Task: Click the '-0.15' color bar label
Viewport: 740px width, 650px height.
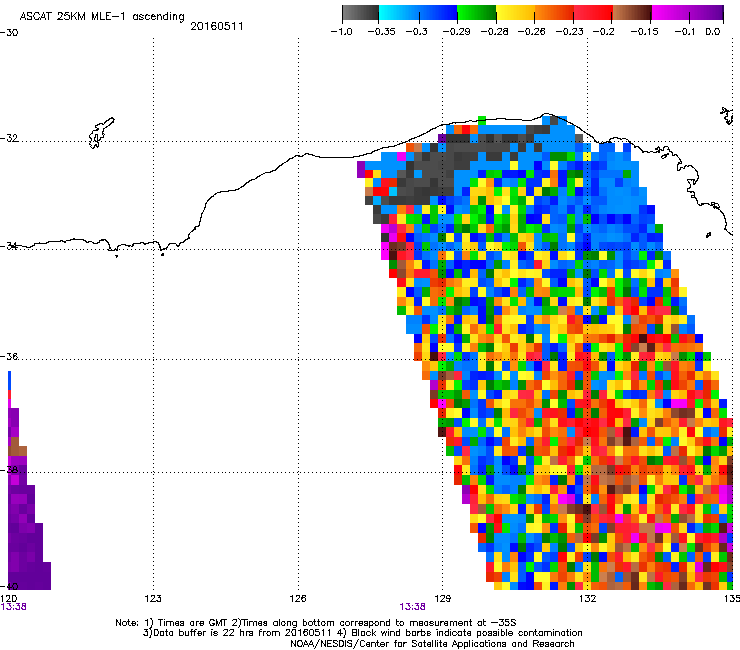Action: point(644,32)
